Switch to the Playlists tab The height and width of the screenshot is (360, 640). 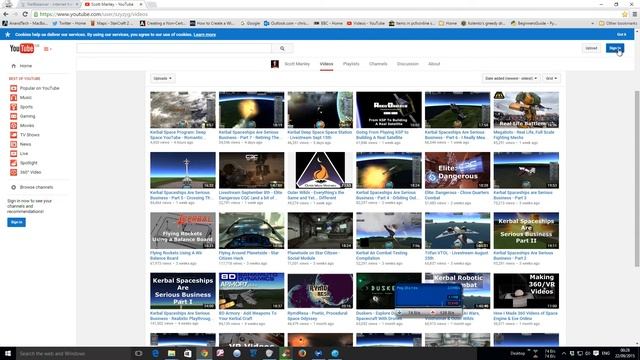point(351,64)
